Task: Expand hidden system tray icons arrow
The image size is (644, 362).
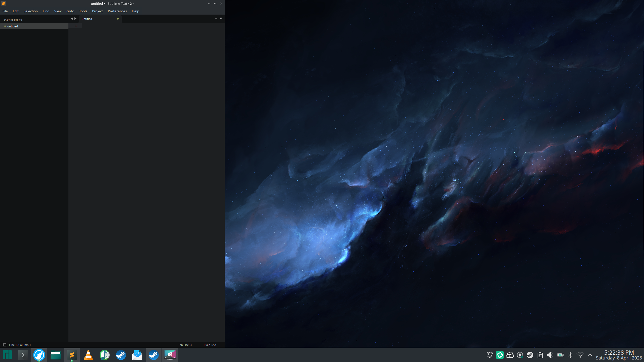Action: click(x=590, y=355)
